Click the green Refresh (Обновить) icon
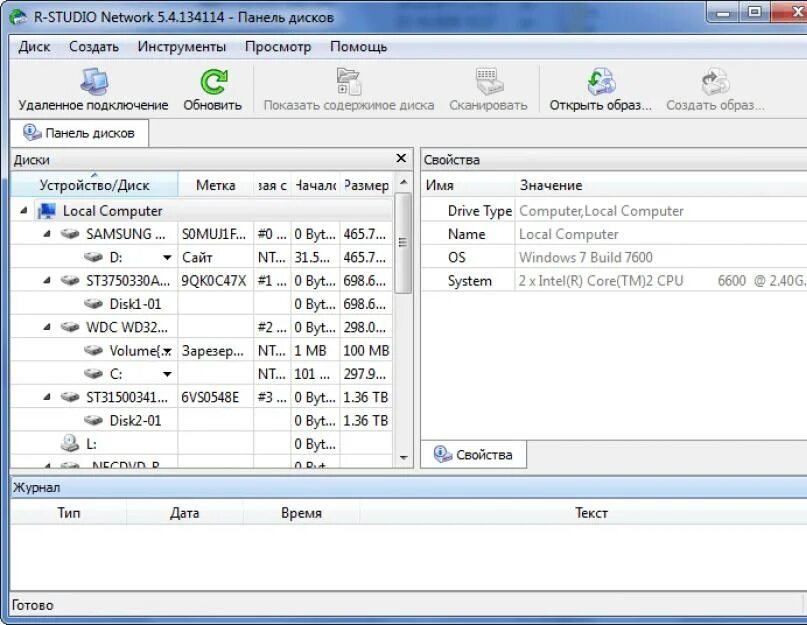Image resolution: width=807 pixels, height=625 pixels. tap(213, 81)
